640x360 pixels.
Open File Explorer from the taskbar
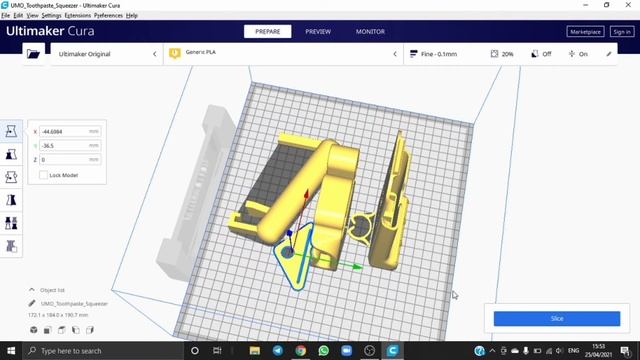point(255,351)
